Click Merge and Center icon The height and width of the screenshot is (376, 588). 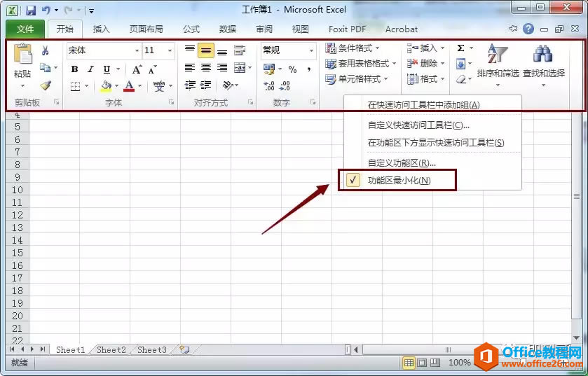pos(239,68)
